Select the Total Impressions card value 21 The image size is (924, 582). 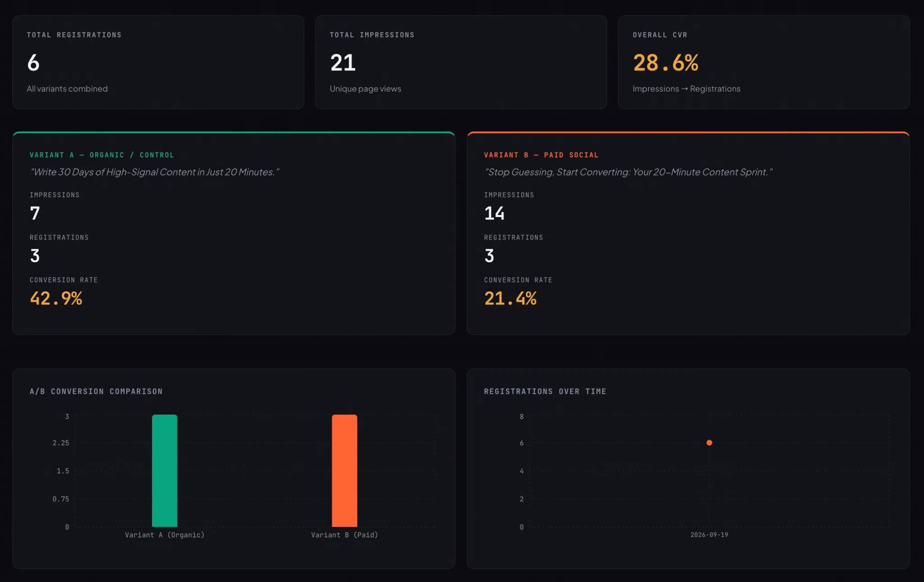coord(343,63)
